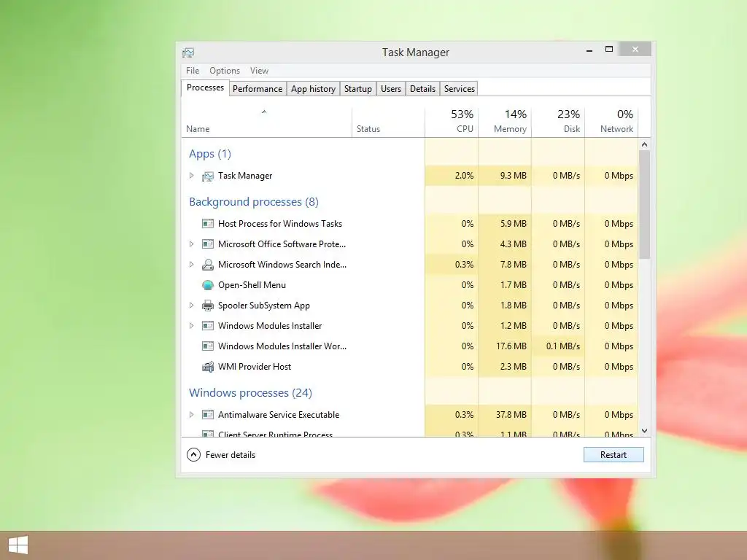Image resolution: width=747 pixels, height=560 pixels.
Task: Select the Spooler SubSystem App name
Action: coord(264,306)
